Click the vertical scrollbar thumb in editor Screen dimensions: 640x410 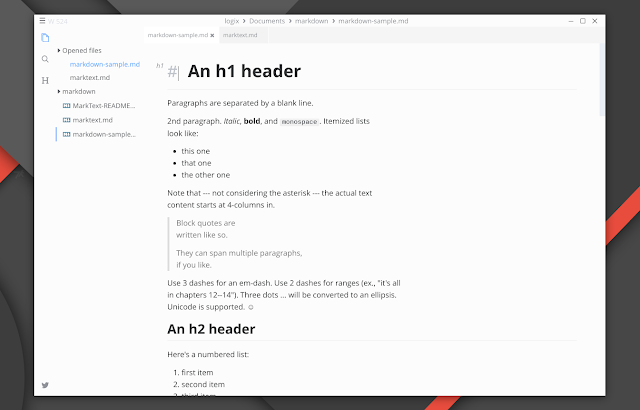tap(602, 80)
